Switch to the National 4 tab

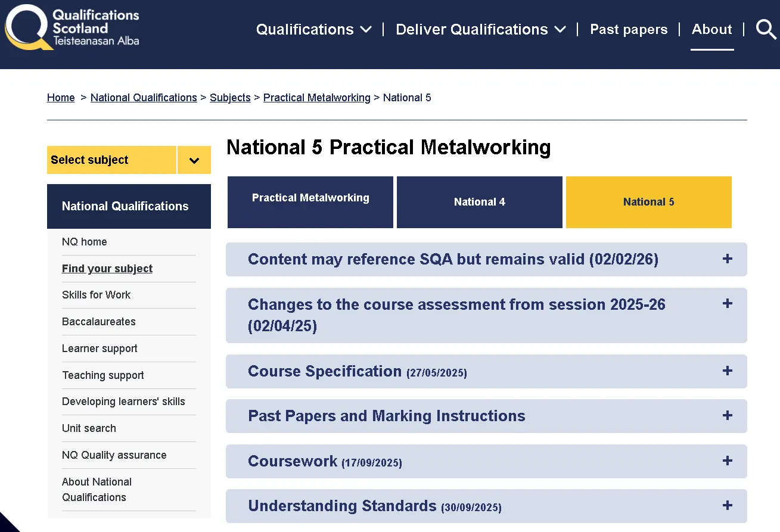point(479,202)
